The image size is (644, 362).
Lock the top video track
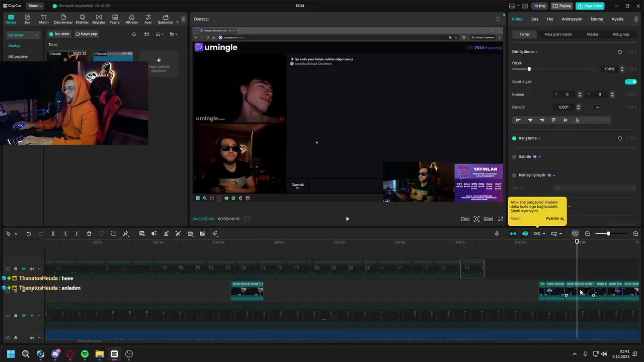point(16,269)
